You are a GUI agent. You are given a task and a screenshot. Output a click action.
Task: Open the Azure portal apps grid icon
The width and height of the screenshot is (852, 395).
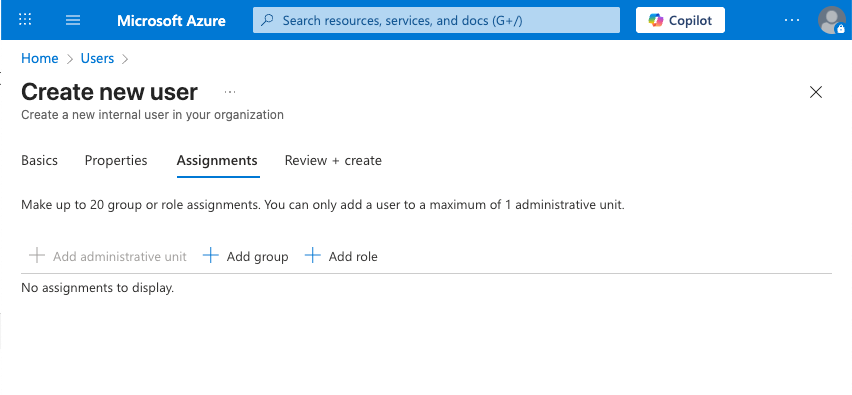[25, 20]
